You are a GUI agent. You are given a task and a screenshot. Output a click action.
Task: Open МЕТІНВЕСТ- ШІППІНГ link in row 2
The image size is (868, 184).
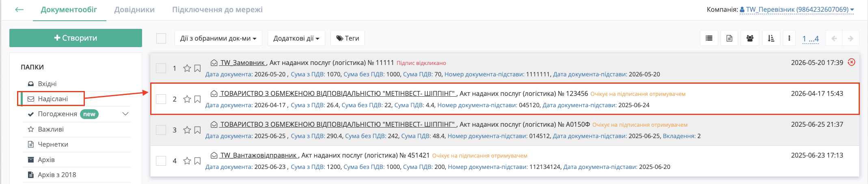338,93
